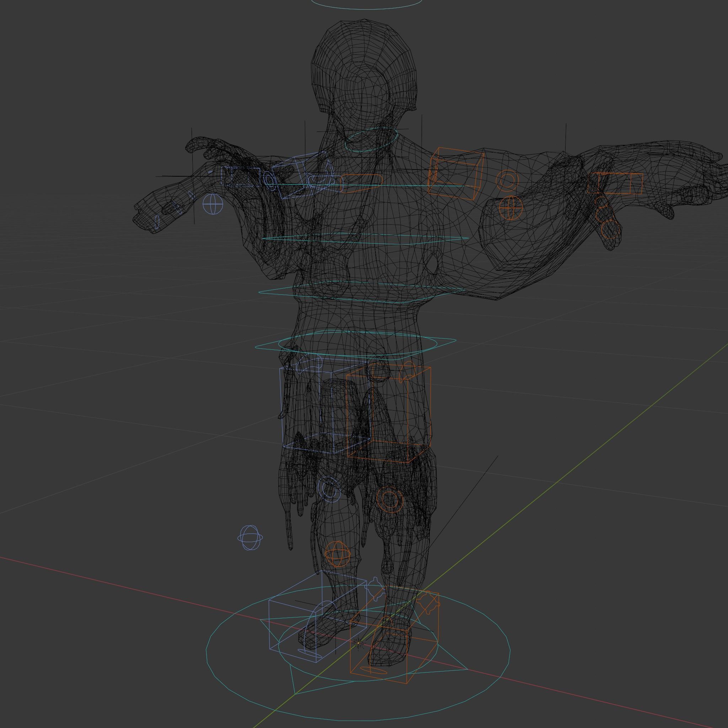
Task: Select the cyan neck ring control
Action: (x=371, y=139)
